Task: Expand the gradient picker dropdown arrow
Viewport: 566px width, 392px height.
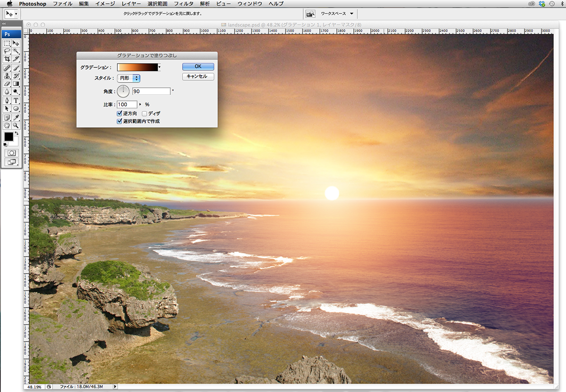Action: (x=159, y=67)
